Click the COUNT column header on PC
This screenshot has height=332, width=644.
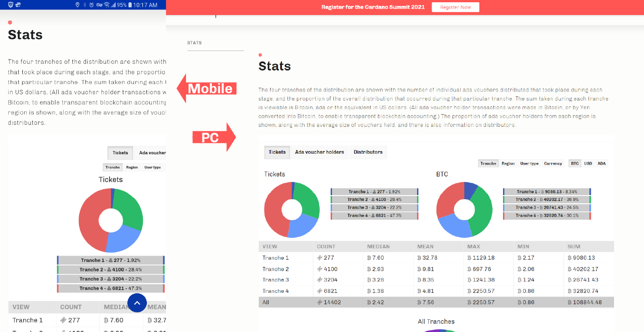coord(326,246)
